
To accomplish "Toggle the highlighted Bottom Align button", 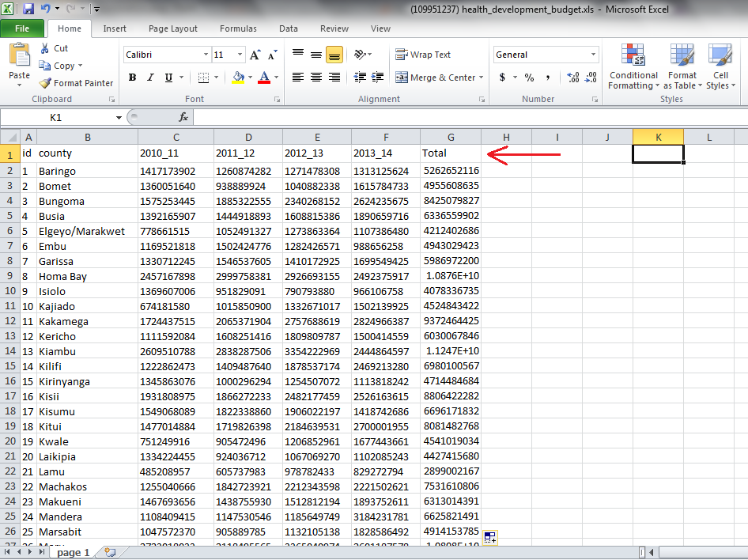I will point(334,55).
